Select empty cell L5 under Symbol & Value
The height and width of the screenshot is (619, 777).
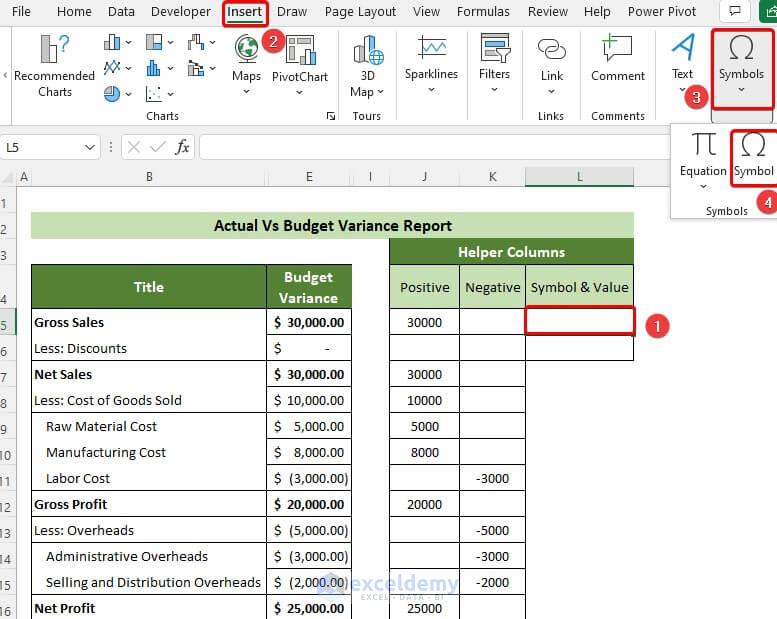[579, 321]
